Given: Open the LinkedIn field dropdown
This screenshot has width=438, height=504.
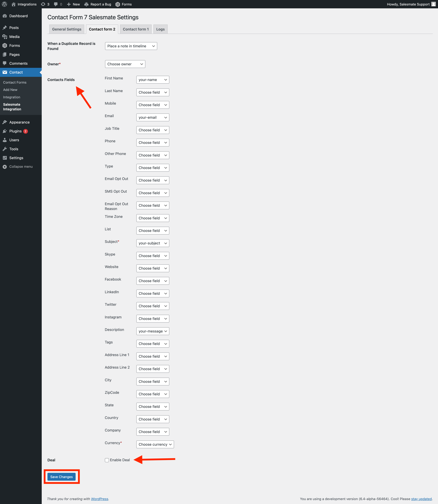Looking at the screenshot, I should point(153,293).
